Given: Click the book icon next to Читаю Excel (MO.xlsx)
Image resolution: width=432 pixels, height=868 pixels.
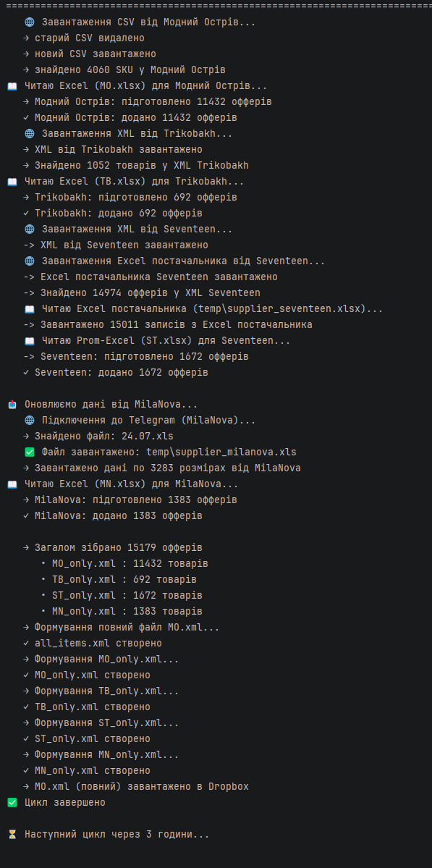Looking at the screenshot, I should click(x=12, y=86).
